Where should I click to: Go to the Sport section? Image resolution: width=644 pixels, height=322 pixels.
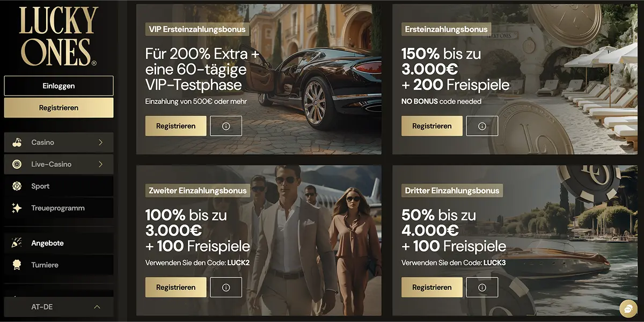click(59, 186)
